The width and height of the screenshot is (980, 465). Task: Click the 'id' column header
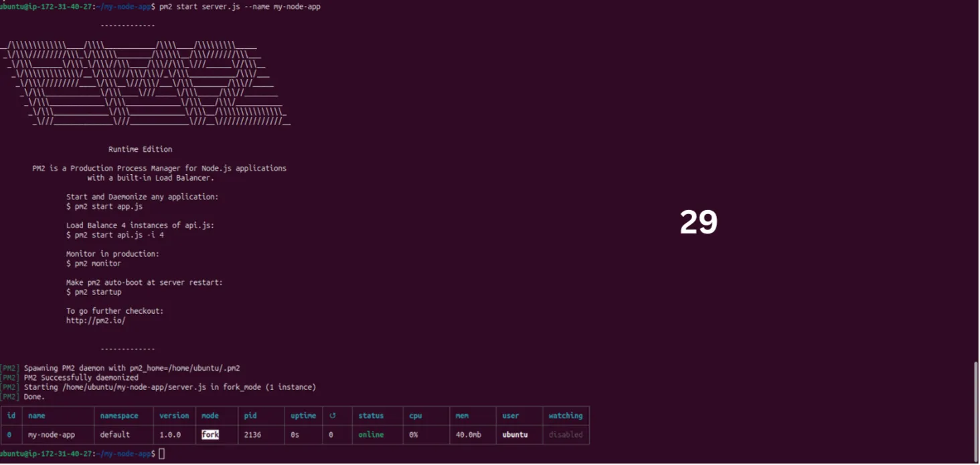pyautogui.click(x=11, y=415)
